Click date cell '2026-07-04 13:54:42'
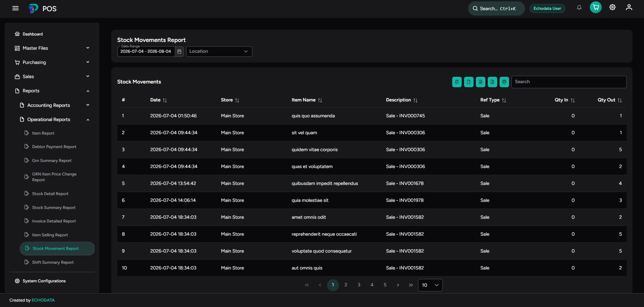The width and height of the screenshot is (644, 307). pyautogui.click(x=173, y=184)
